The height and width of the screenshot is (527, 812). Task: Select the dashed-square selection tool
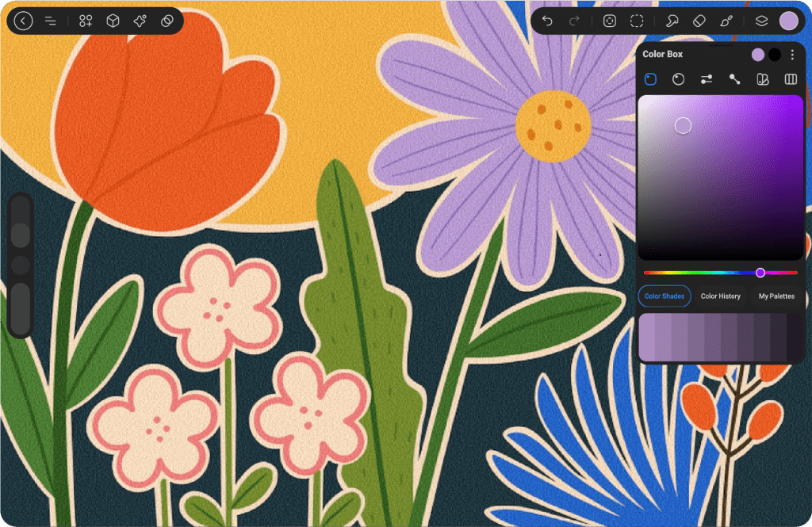point(637,21)
